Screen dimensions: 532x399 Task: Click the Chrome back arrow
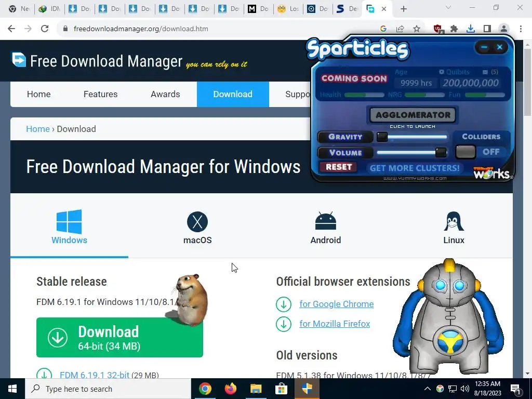click(11, 29)
